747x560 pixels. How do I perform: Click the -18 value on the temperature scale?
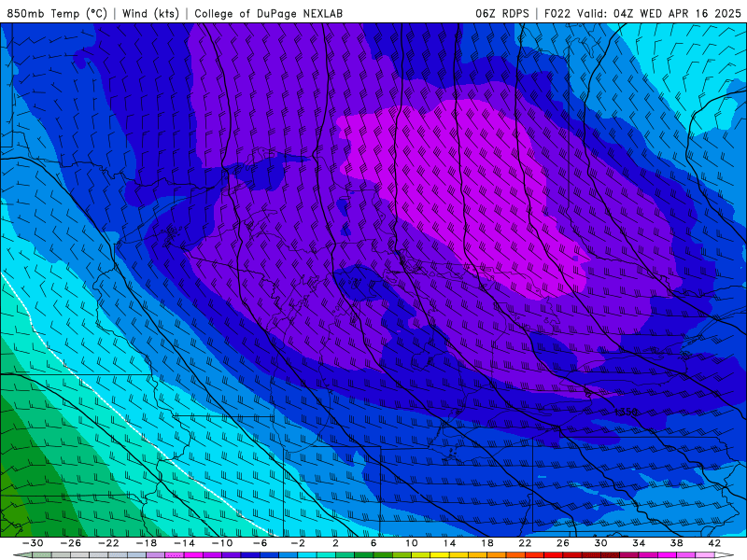(147, 543)
